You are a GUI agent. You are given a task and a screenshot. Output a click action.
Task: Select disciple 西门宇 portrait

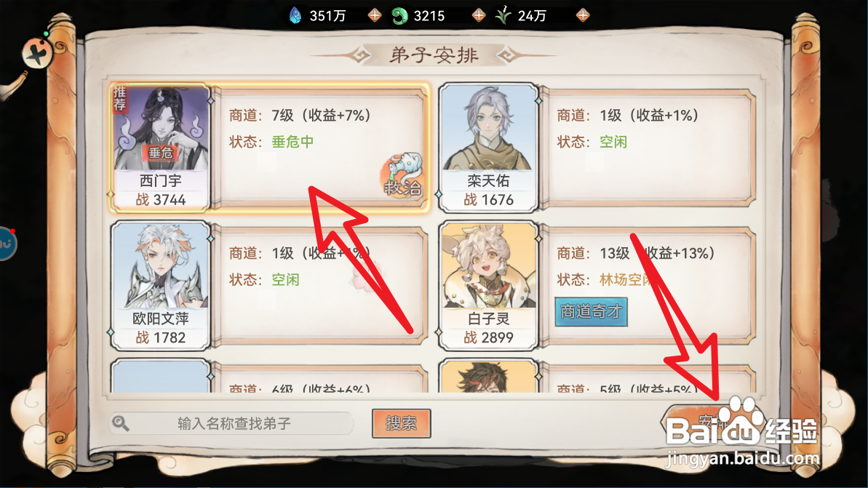point(161,148)
